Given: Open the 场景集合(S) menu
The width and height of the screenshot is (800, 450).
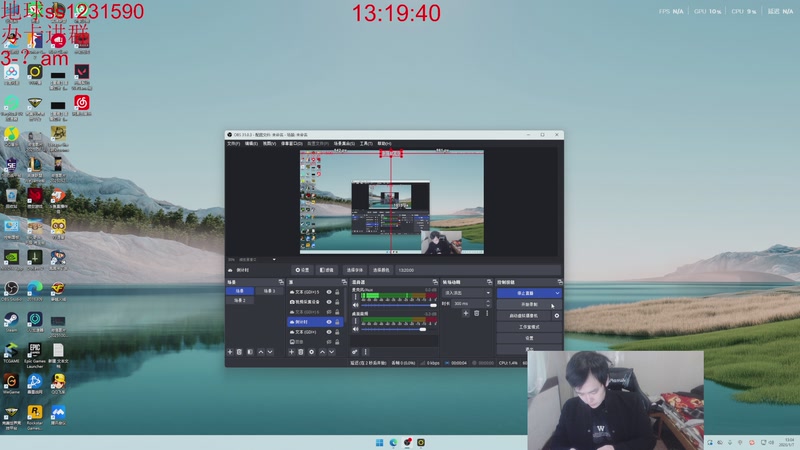Looking at the screenshot, I should coord(344,144).
